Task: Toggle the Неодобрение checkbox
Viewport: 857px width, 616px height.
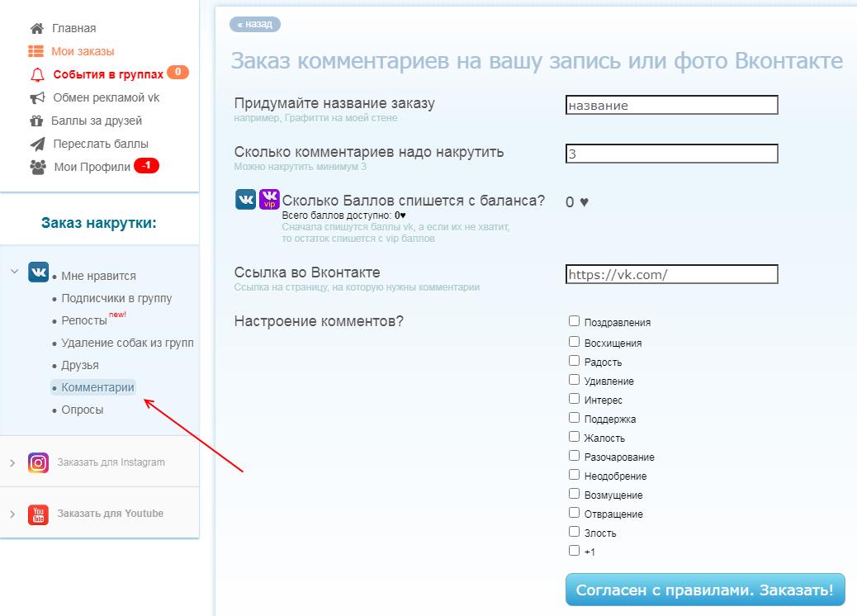Action: click(574, 475)
